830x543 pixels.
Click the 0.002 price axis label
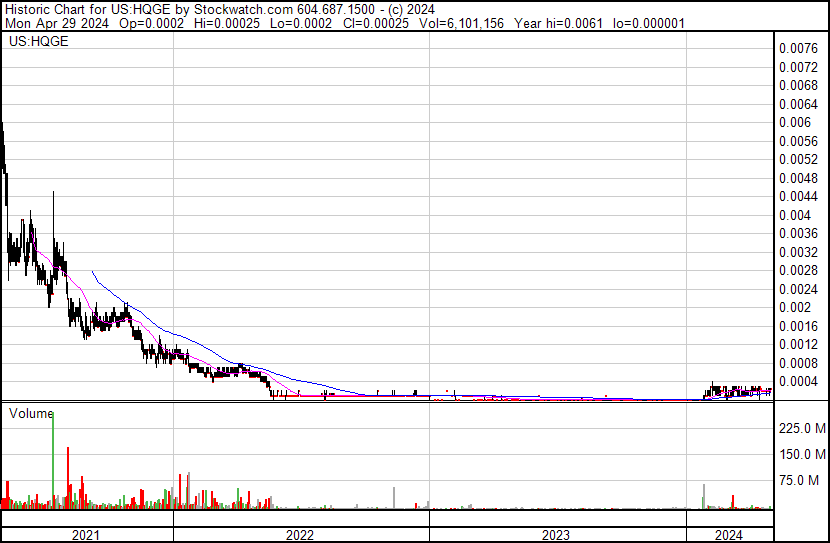coord(795,307)
